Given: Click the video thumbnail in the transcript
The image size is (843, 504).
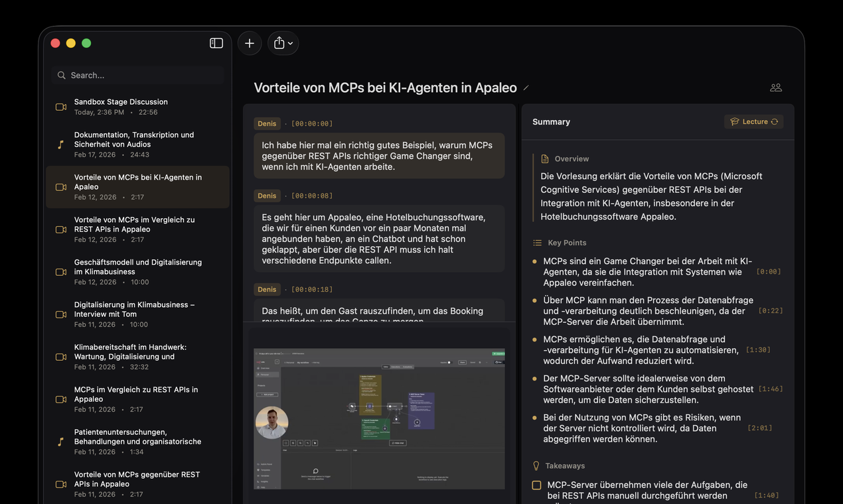Looking at the screenshot, I should 378,418.
